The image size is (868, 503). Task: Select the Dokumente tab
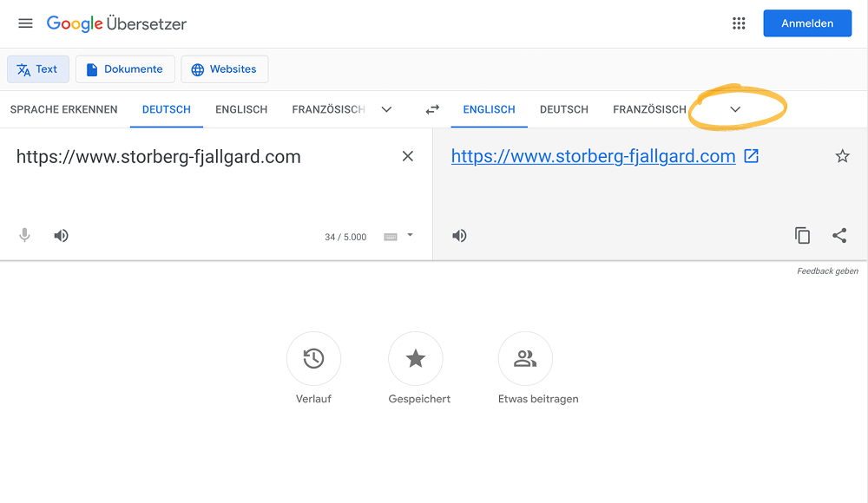pos(125,69)
